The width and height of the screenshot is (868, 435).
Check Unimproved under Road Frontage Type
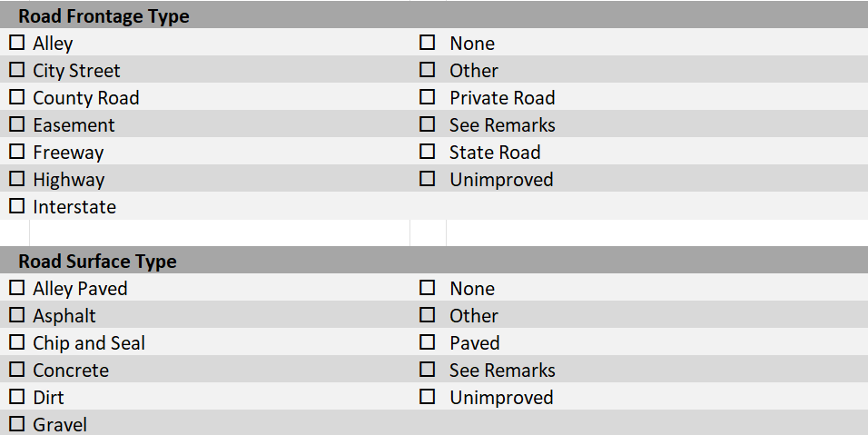[428, 179]
